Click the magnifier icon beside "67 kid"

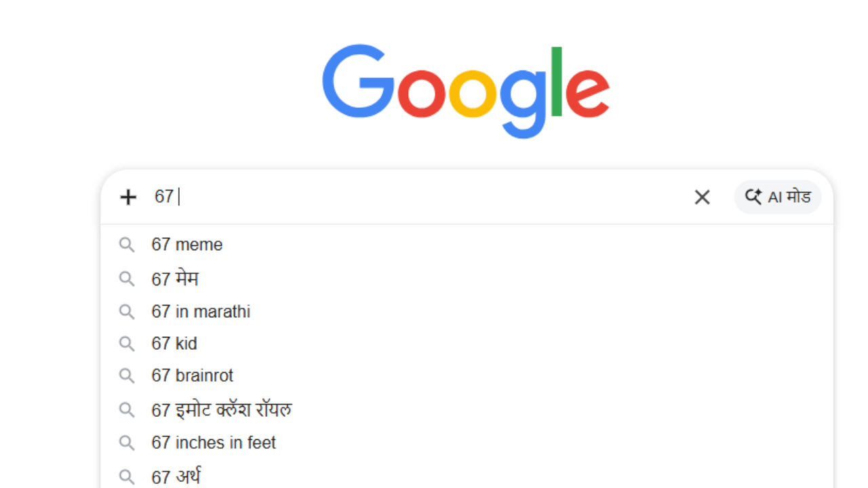[127, 344]
